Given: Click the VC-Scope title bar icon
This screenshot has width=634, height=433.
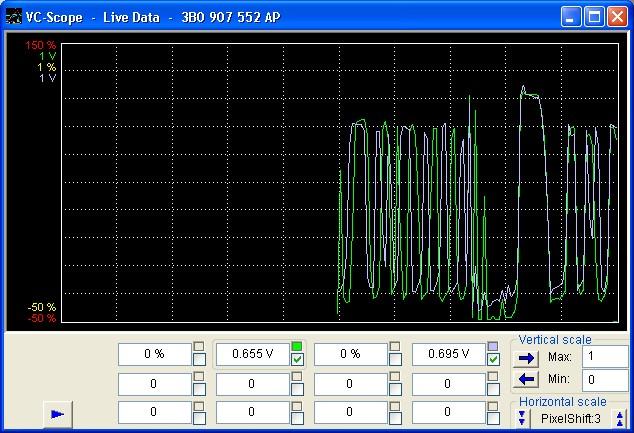Looking at the screenshot, I should [14, 17].
